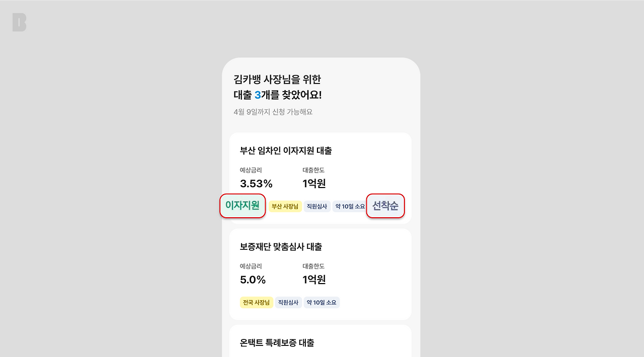Select the 부산 임차인 이자지원 대출 card

click(x=320, y=177)
